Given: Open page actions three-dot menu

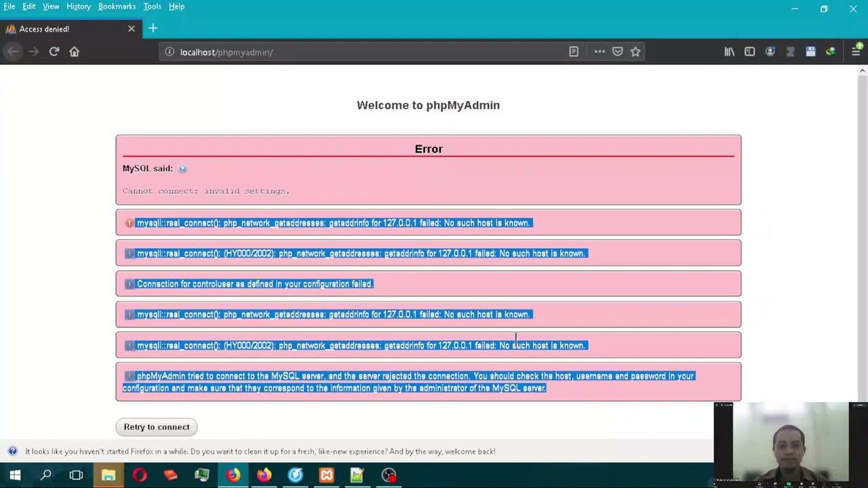Looking at the screenshot, I should (x=599, y=52).
